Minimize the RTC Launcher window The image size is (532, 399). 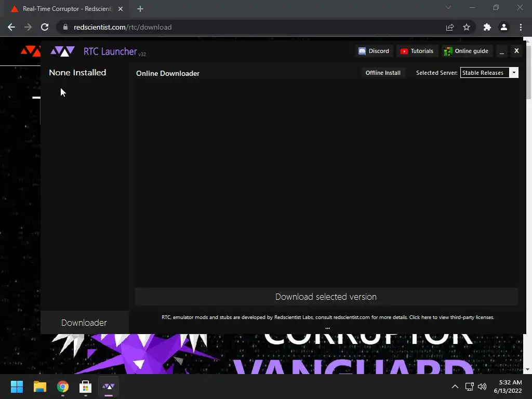[502, 51]
